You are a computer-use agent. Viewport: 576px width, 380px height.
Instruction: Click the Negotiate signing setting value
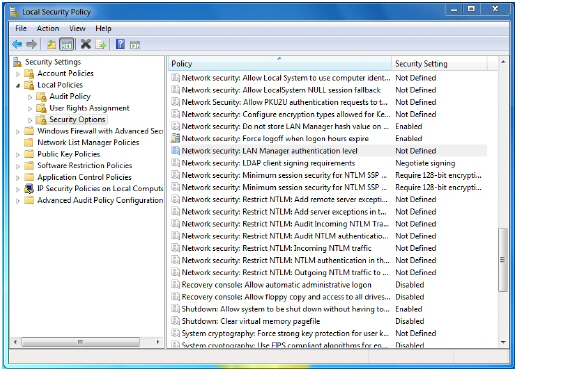(x=425, y=163)
